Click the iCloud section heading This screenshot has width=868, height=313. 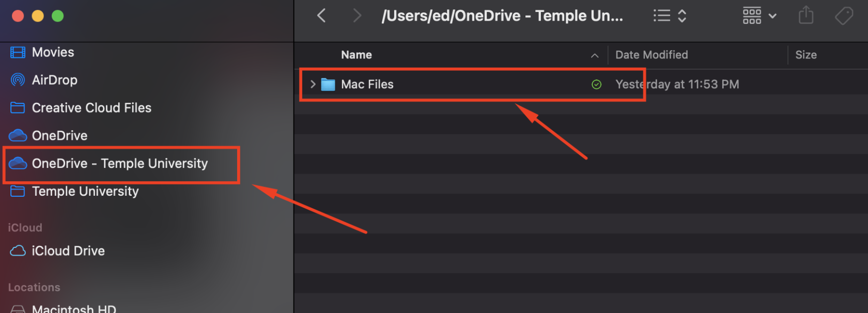pos(25,228)
